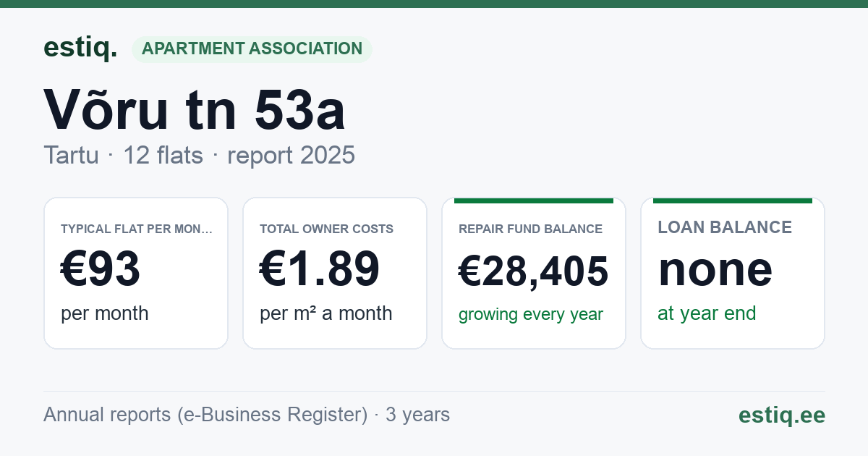
Task: Click the LOAN BALANCE label
Action: coord(725,227)
